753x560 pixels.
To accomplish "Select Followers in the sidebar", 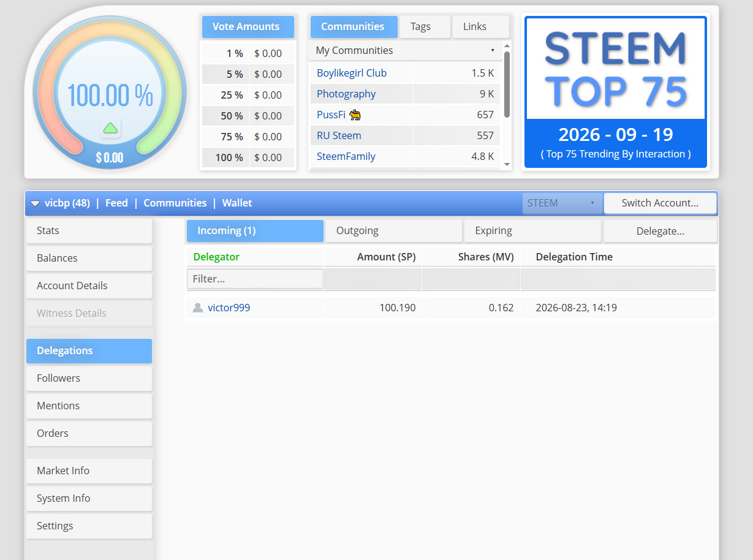I will pos(89,378).
